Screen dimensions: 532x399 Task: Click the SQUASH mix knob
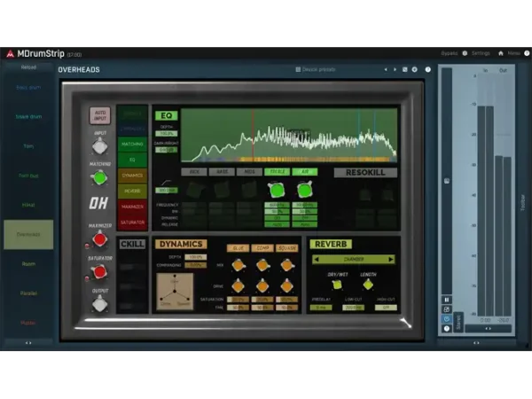coord(287,265)
